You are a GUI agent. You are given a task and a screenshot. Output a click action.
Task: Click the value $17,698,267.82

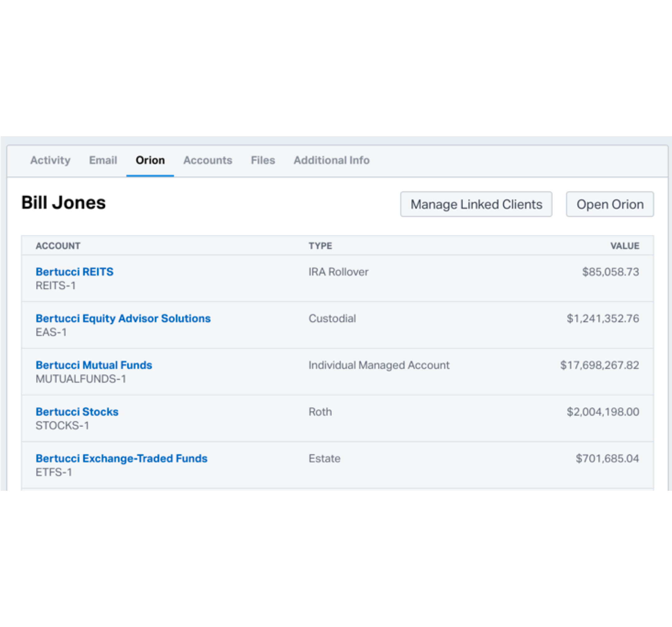coord(599,365)
